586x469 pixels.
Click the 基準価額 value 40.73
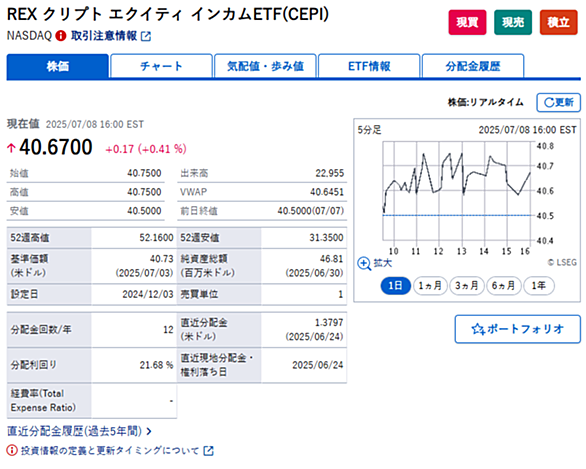162,259
